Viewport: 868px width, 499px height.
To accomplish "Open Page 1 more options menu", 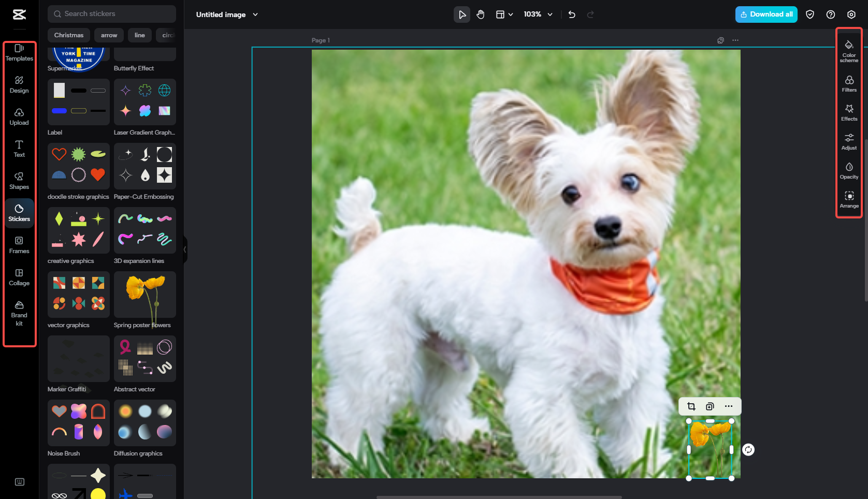I will tap(735, 40).
